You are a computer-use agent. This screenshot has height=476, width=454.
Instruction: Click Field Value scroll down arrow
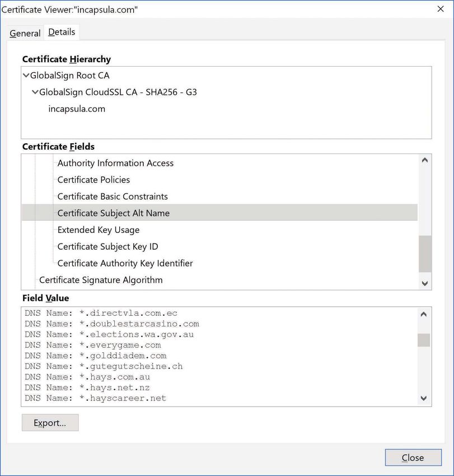click(x=424, y=398)
